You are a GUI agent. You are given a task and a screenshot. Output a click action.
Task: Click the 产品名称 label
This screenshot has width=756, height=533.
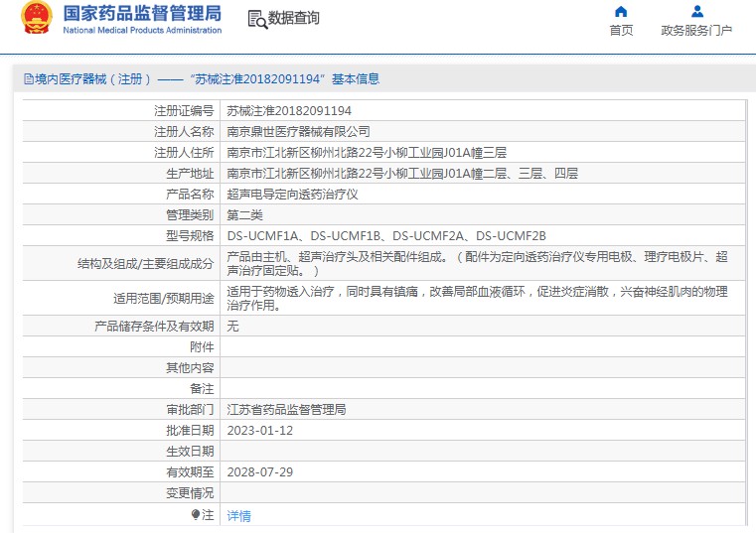[190, 195]
